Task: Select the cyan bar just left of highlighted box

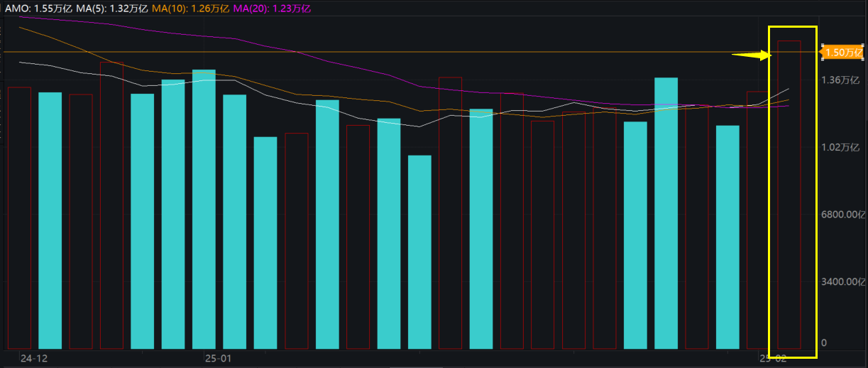Action: click(727, 237)
